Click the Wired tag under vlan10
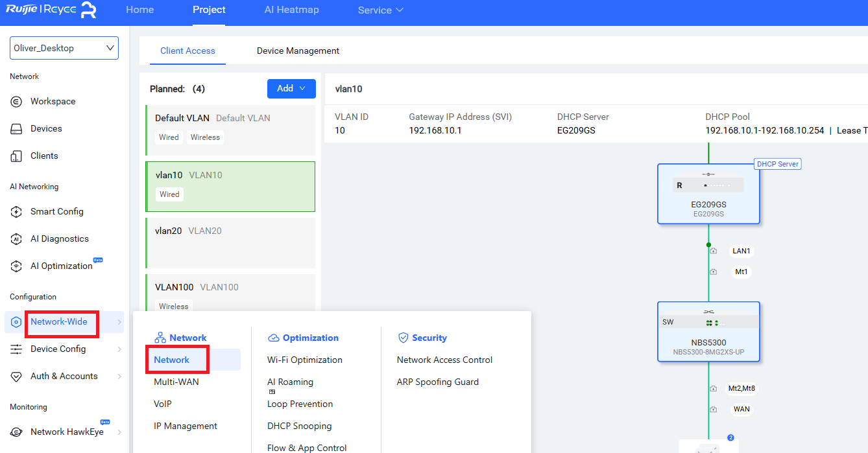 [169, 194]
